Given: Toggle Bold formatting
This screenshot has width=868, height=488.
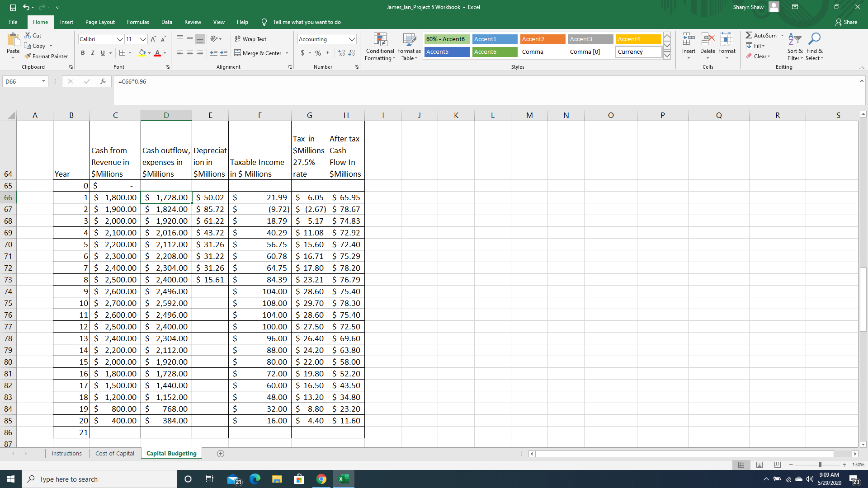Looking at the screenshot, I should (x=83, y=53).
